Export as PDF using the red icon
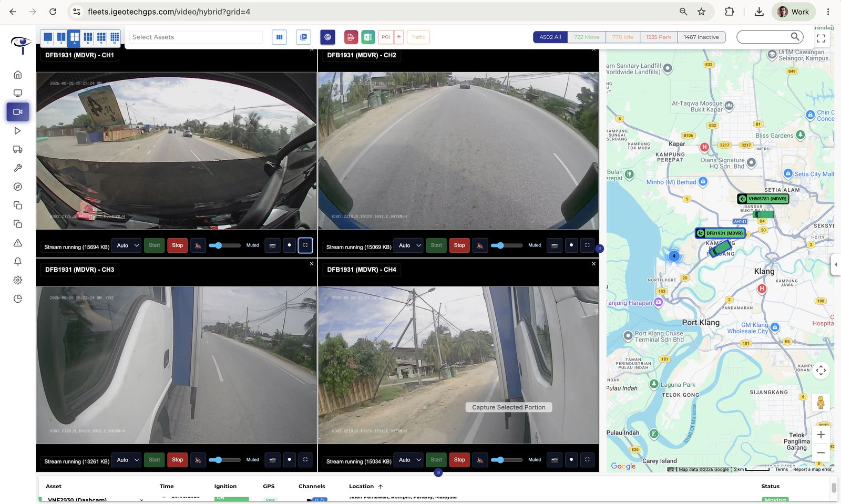 coord(351,37)
